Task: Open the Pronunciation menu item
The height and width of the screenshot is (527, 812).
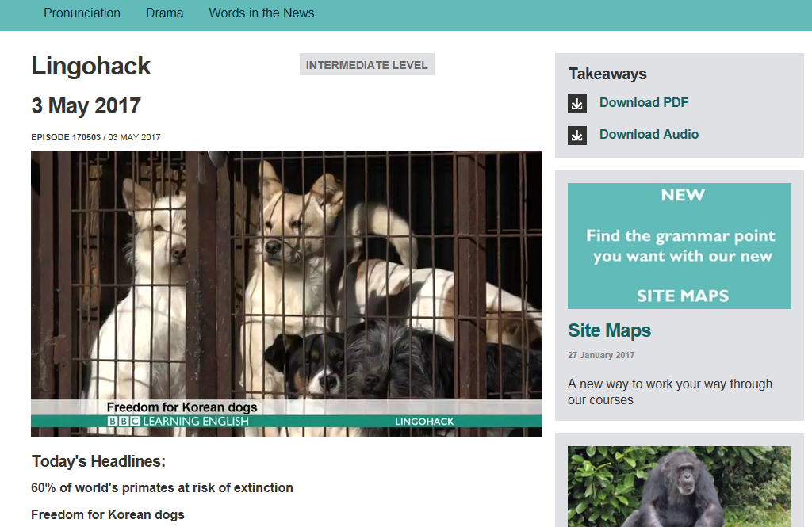Action: [82, 13]
